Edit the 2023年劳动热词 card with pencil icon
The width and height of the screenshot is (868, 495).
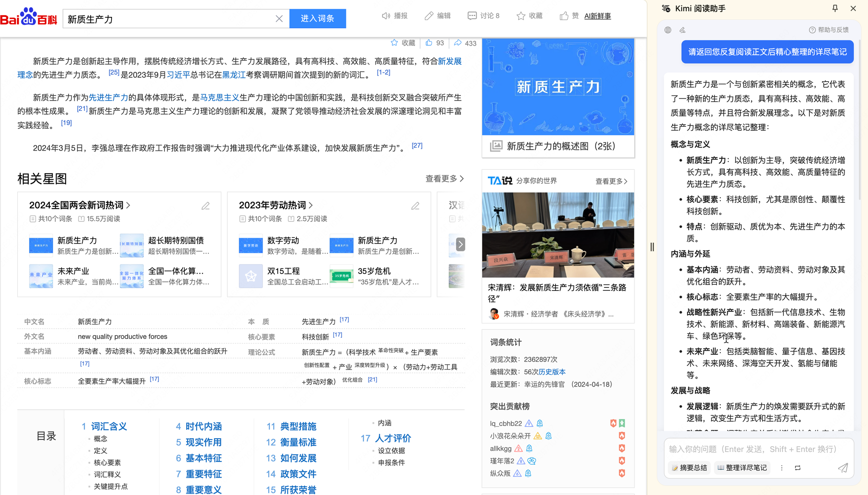(415, 206)
